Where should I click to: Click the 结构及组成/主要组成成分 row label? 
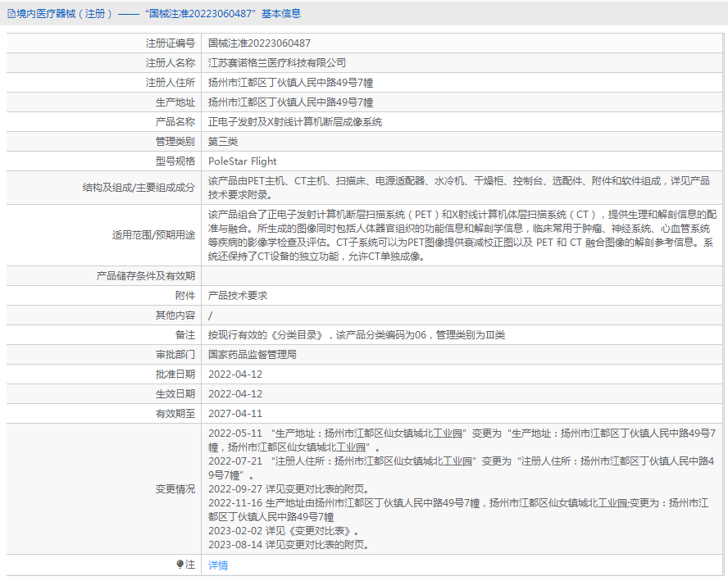point(134,188)
